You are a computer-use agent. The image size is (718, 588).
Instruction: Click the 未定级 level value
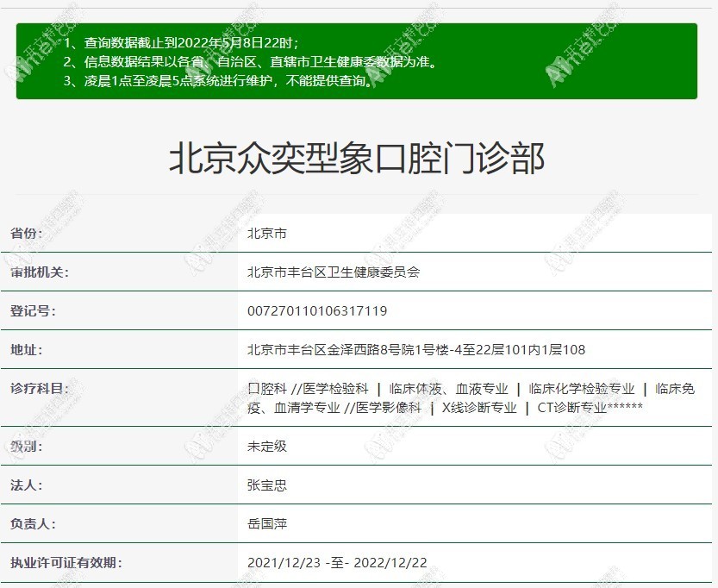267,447
